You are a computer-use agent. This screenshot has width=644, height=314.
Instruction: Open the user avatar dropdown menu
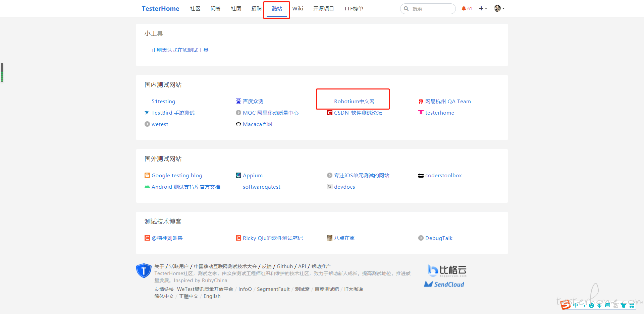tap(499, 8)
